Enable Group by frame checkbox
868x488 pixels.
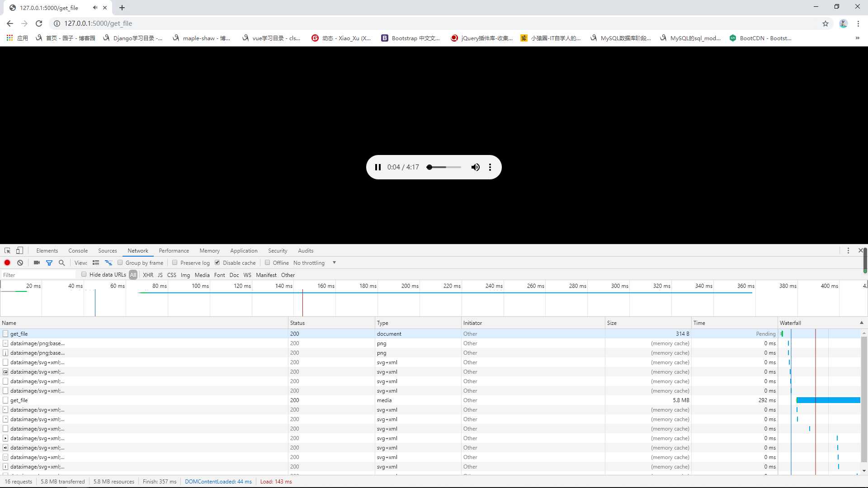coord(120,263)
